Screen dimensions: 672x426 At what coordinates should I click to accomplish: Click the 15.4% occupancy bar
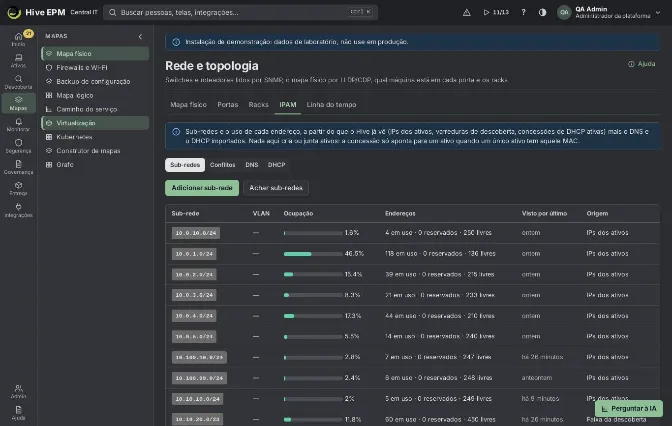(x=313, y=274)
